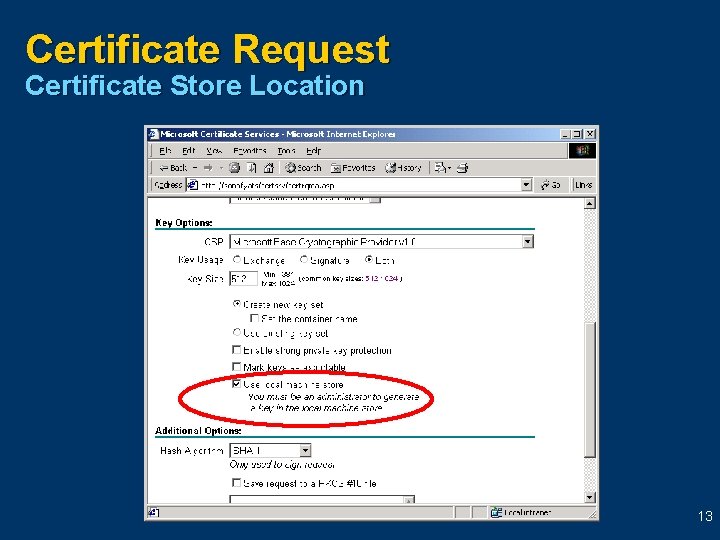The image size is (720, 540).
Task: Click the vertical scrollbar thumb
Action: [590, 390]
